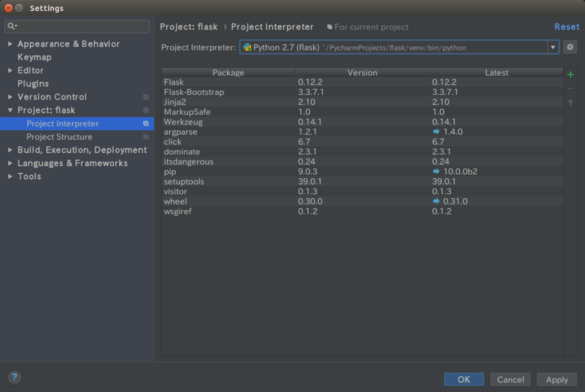The width and height of the screenshot is (585, 392).
Task: Select Keymap in the settings tree
Action: [34, 57]
